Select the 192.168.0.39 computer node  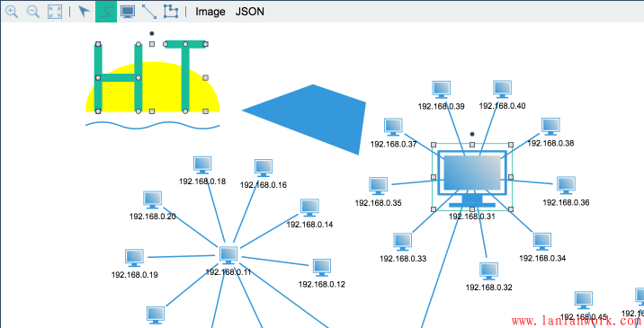click(442, 90)
